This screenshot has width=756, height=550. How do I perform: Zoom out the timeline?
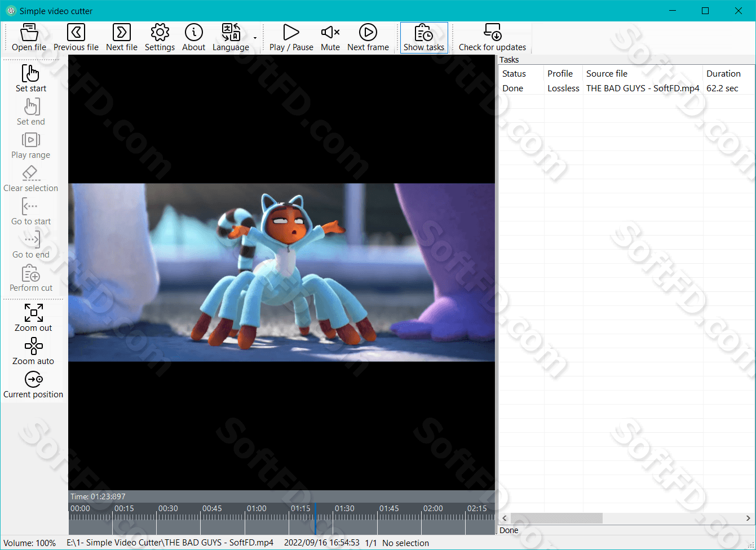click(x=33, y=318)
